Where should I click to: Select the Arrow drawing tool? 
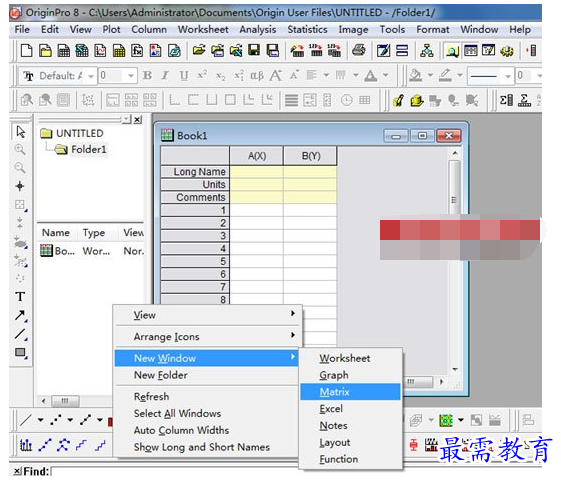[x=20, y=315]
